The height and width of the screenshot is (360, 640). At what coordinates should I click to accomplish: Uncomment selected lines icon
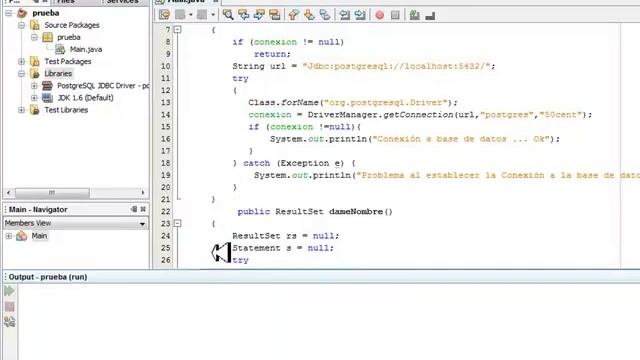pos(430,15)
